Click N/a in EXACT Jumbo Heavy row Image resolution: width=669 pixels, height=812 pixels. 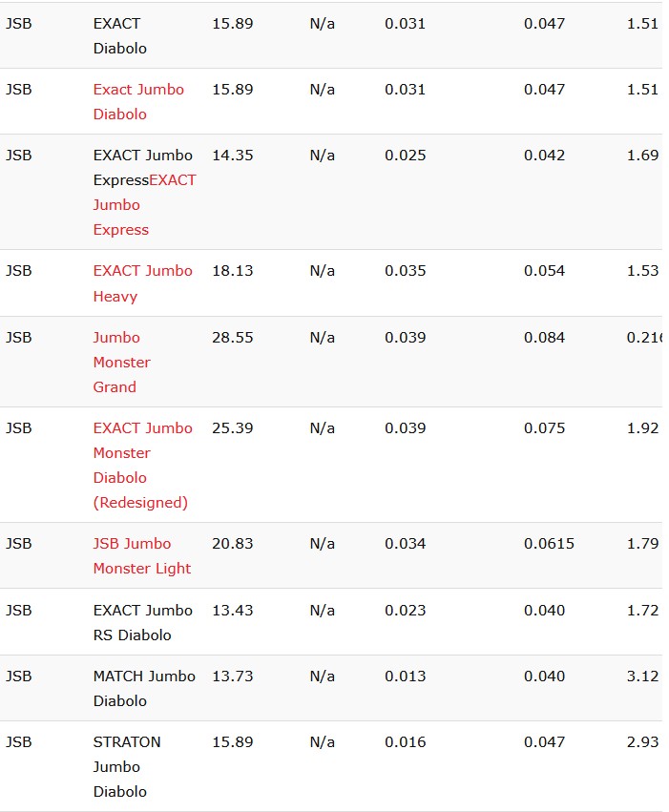(322, 271)
